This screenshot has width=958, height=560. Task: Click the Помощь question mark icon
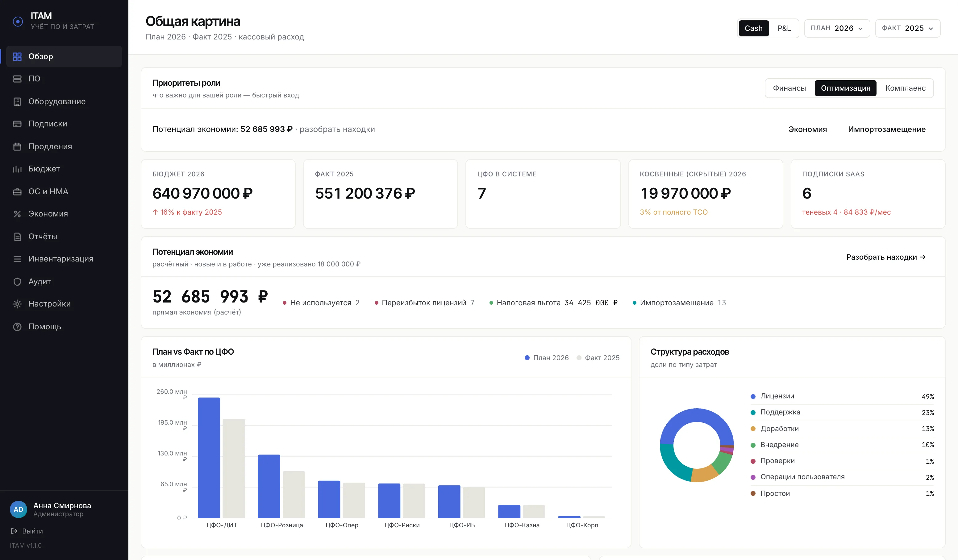click(x=17, y=327)
